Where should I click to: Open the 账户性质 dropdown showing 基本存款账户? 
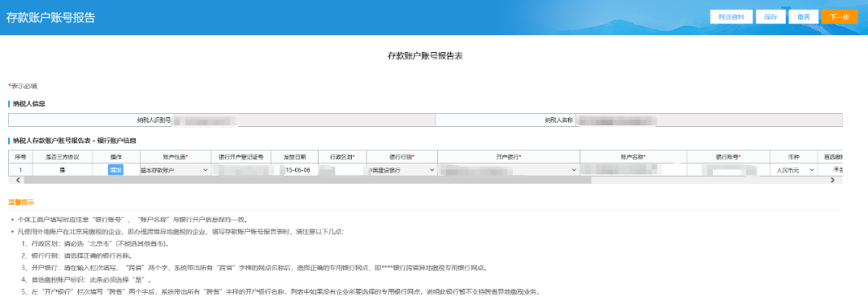point(174,170)
